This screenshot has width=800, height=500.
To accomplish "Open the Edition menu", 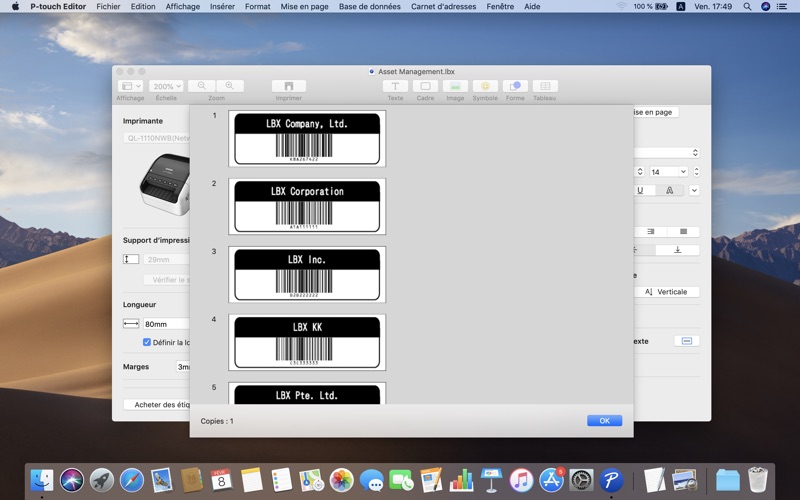I will pyautogui.click(x=143, y=7).
